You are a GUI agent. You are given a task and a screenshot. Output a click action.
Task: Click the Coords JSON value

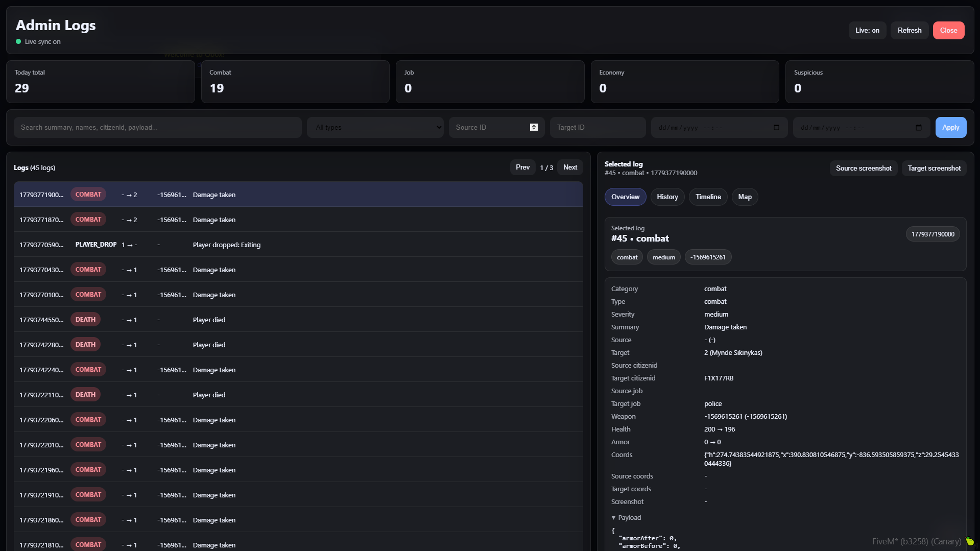click(x=831, y=459)
